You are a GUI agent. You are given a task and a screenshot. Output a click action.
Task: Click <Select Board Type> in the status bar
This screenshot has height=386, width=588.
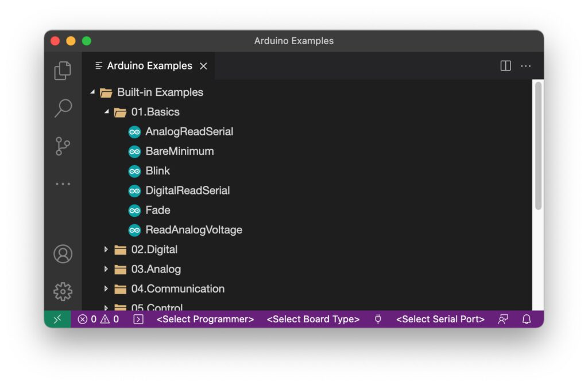pyautogui.click(x=313, y=319)
